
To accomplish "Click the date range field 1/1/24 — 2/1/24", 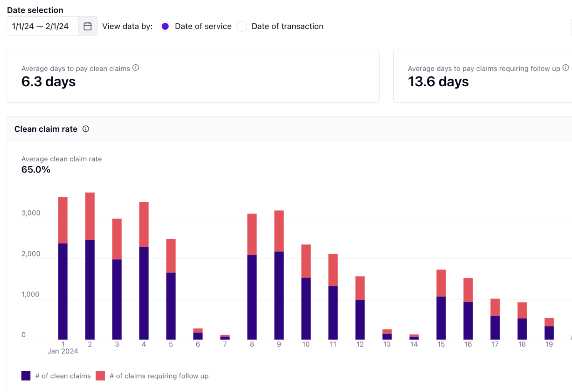I will [x=42, y=26].
